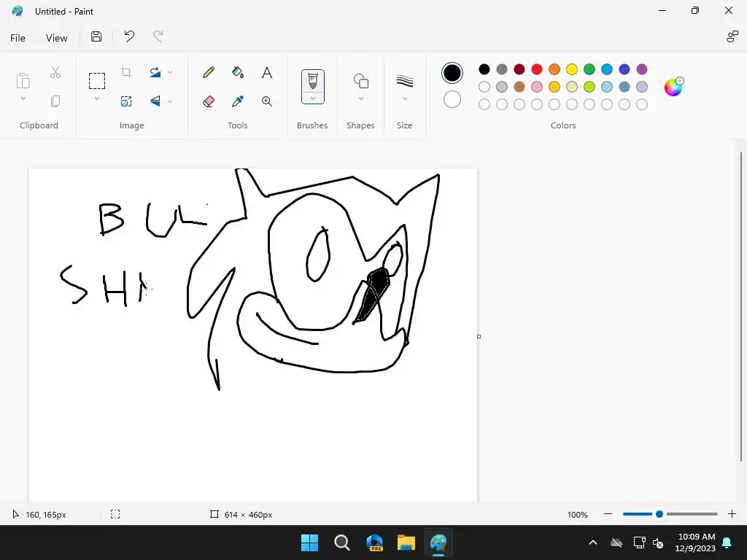Image resolution: width=747 pixels, height=560 pixels.
Task: Click the zoom in plus button
Action: 732,514
